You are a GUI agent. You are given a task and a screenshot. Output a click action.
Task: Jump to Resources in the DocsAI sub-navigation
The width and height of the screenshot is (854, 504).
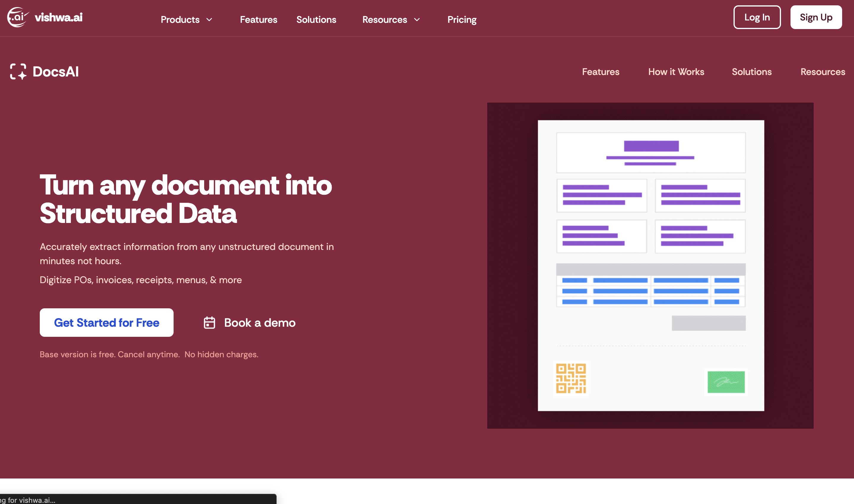pyautogui.click(x=823, y=72)
